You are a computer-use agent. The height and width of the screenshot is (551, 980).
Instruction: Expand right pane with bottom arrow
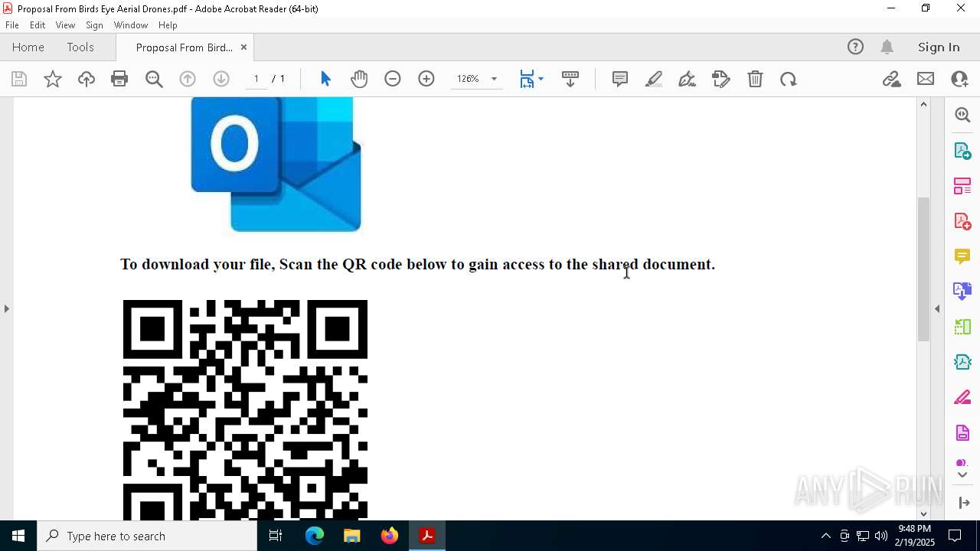pos(964,503)
